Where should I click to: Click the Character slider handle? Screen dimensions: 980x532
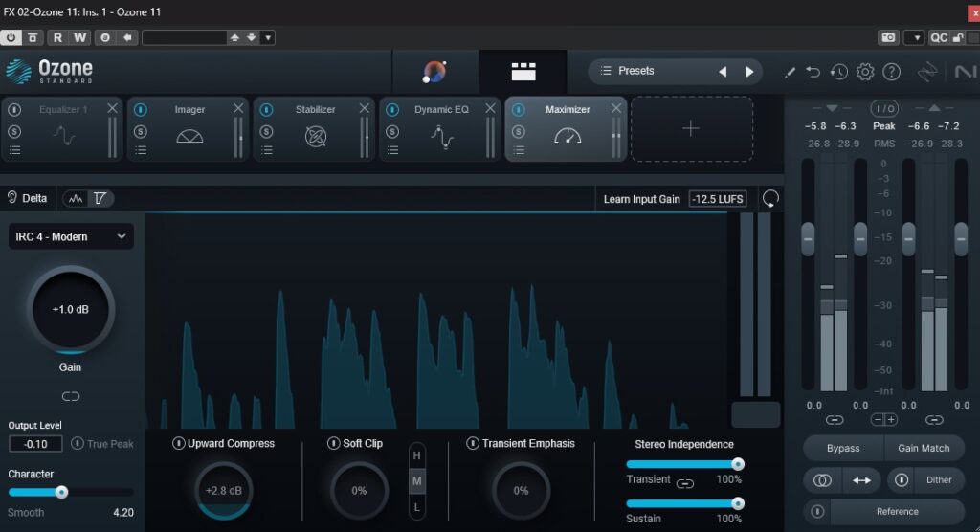pyautogui.click(x=61, y=492)
